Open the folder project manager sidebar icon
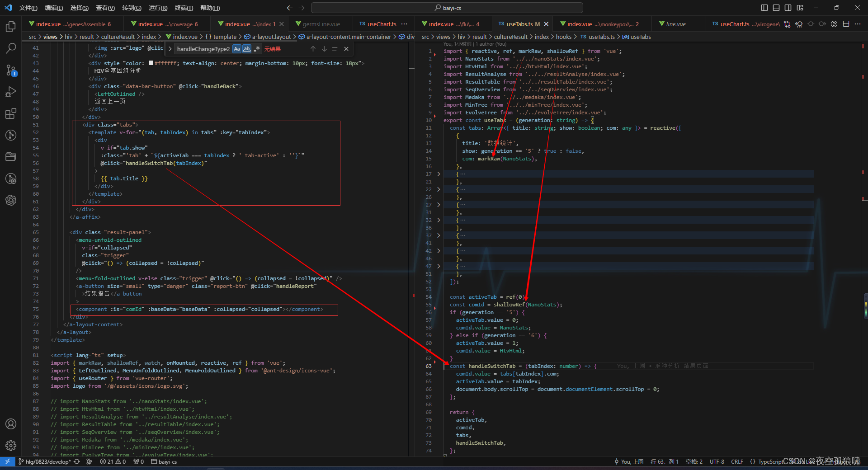Screen dimensions: 868x470 pyautogui.click(x=11, y=157)
